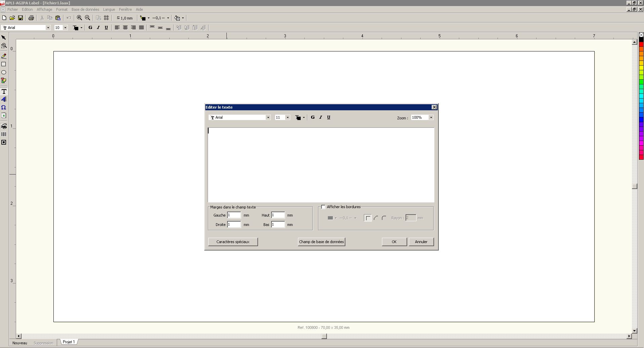This screenshot has width=644, height=348.
Task: Open the dialog font size 11 dropdown
Action: coord(288,117)
